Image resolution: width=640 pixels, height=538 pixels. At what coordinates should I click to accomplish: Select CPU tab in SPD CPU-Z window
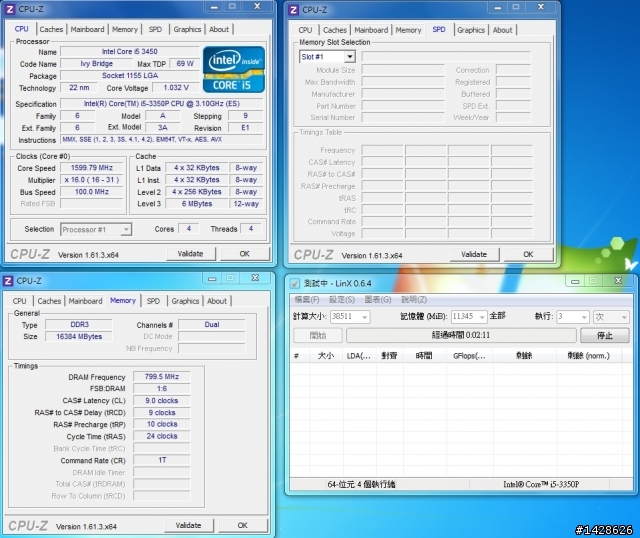pos(305,30)
